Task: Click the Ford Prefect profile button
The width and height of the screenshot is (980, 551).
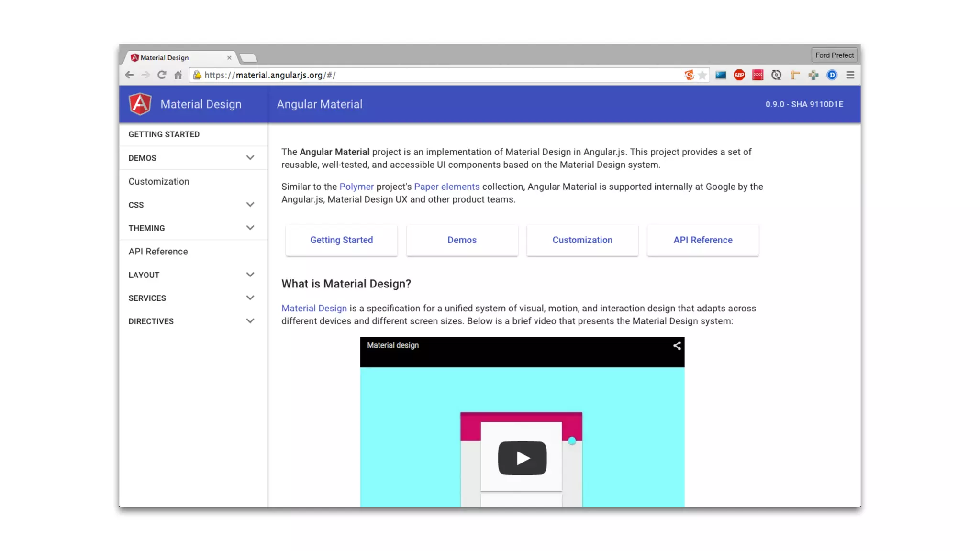Action: click(x=834, y=55)
